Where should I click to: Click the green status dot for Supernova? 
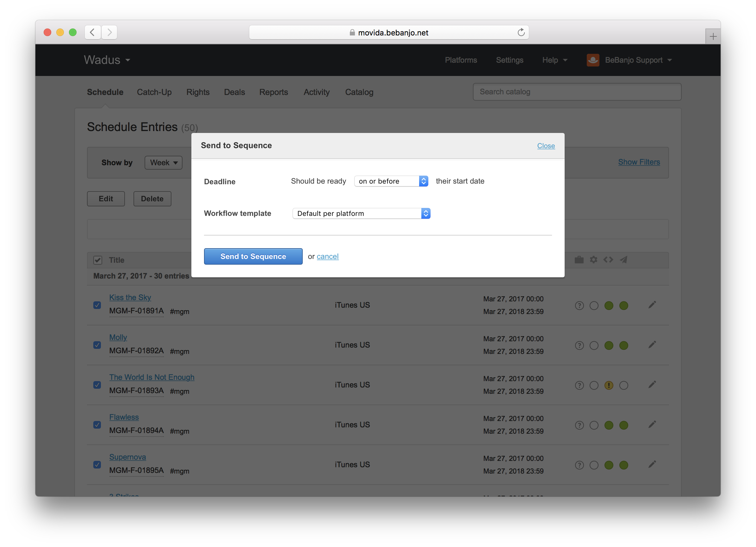pos(609,465)
